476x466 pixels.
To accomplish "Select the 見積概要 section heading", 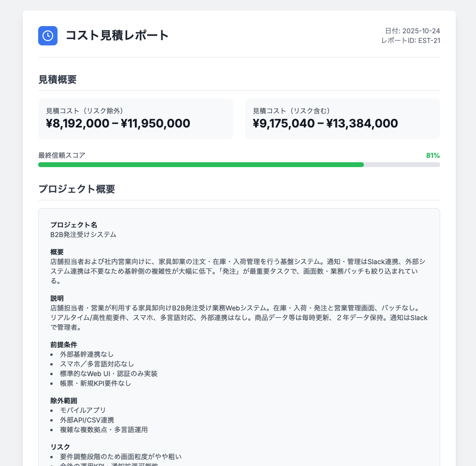I will tap(58, 80).
